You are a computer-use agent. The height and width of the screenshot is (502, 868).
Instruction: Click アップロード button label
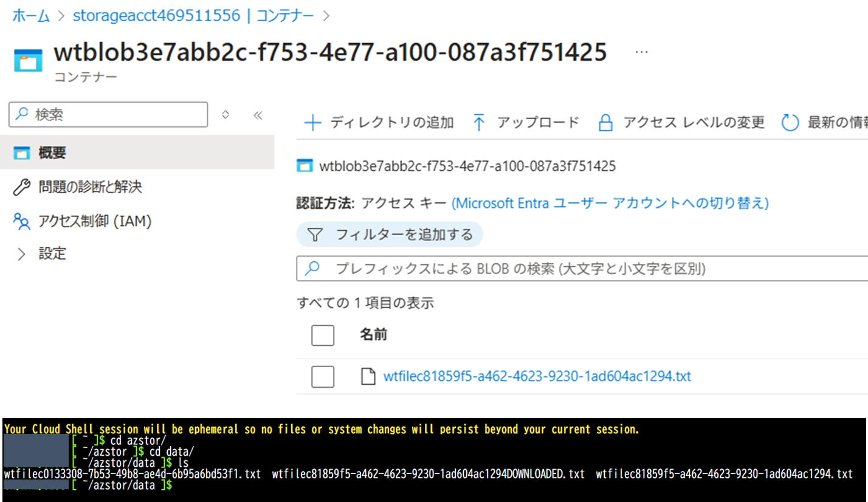tap(538, 123)
